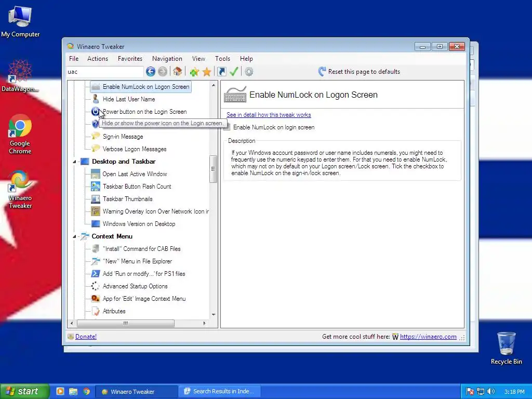Click tree scroll down arrow
The image size is (532, 399).
[214, 314]
